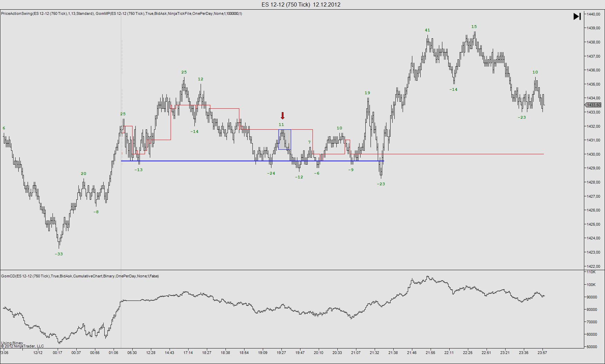This screenshot has width=605, height=364.
Task: Click the -24 swing low label
Action: (271, 173)
